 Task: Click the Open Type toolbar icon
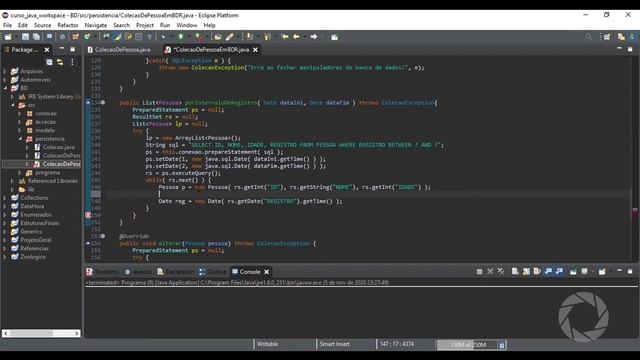click(x=218, y=37)
